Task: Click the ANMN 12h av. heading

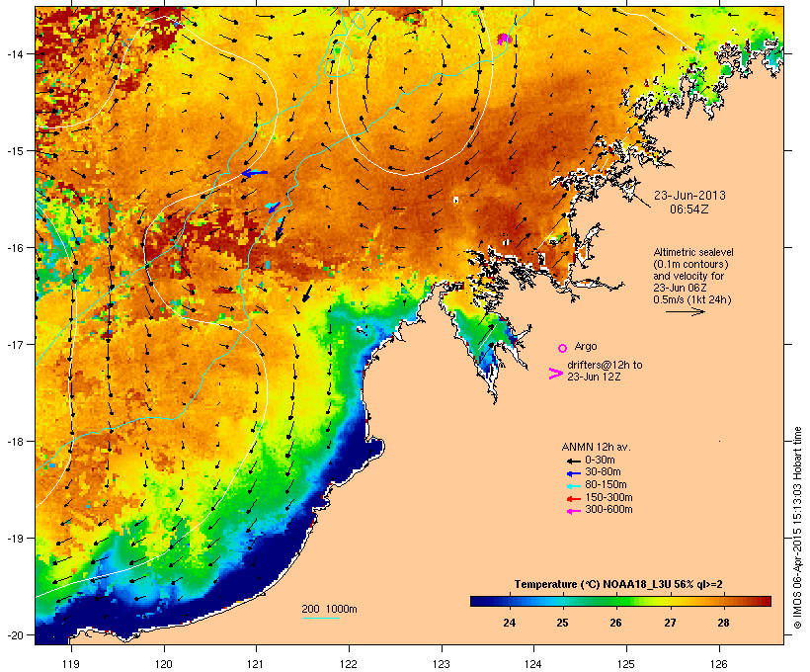Action: [x=596, y=447]
